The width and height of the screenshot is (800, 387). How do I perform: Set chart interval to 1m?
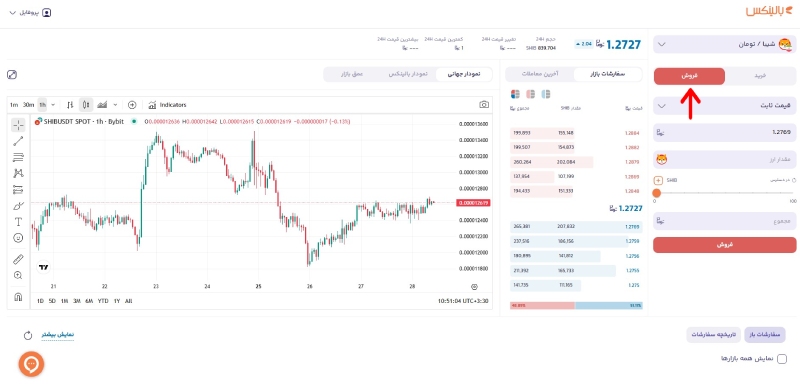click(14, 105)
